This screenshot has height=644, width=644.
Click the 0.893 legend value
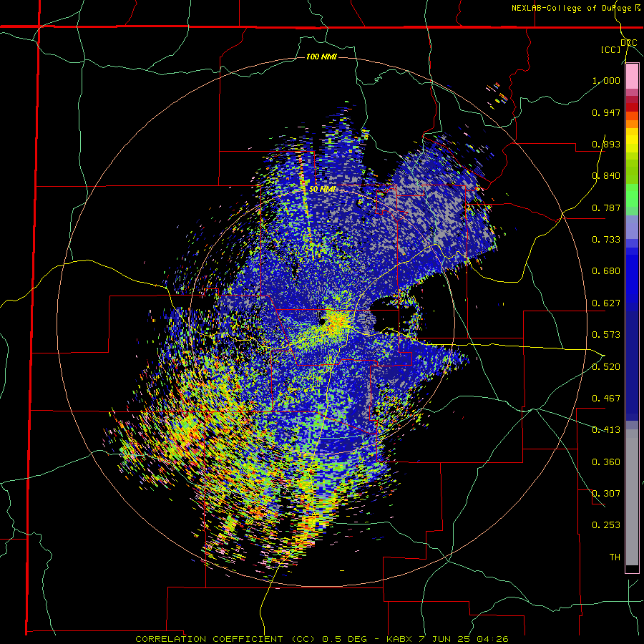(606, 144)
